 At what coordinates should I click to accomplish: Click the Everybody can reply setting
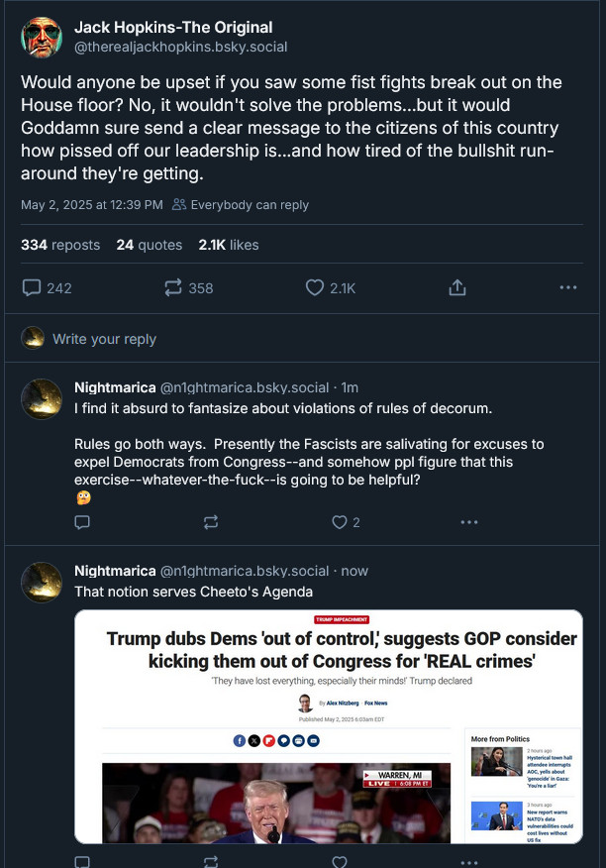click(241, 205)
